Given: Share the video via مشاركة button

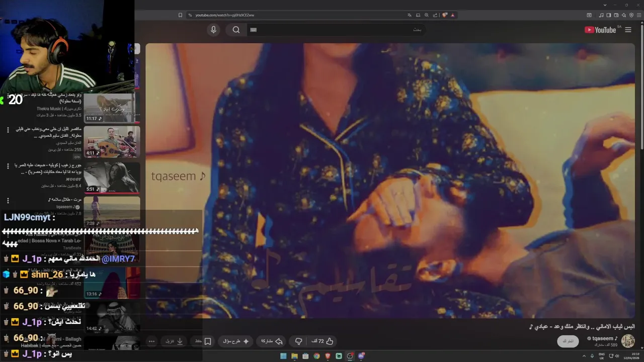Looking at the screenshot, I should (x=272, y=341).
